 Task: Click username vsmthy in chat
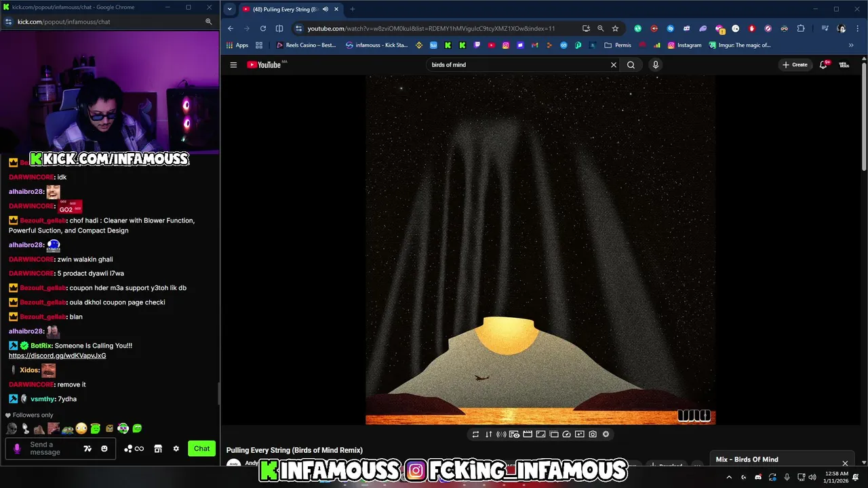(x=43, y=399)
